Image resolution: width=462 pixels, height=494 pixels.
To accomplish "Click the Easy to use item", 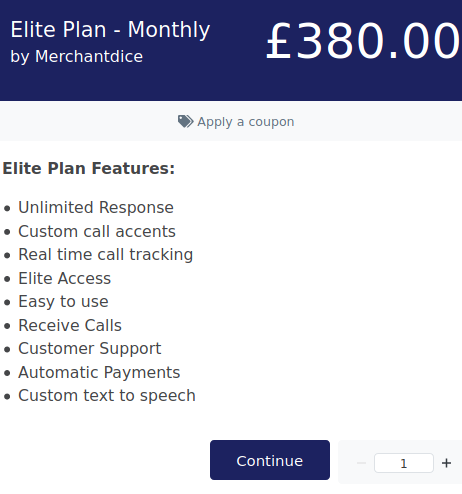I will (63, 302).
